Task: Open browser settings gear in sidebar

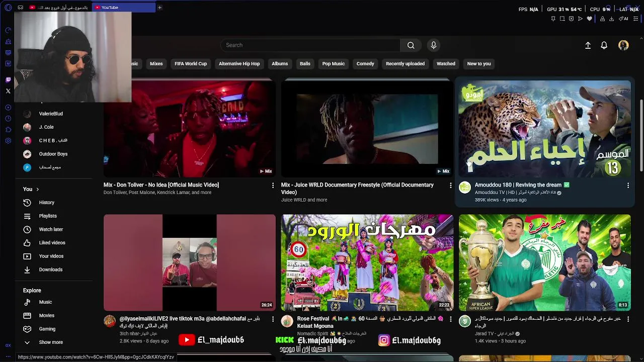Action: pos(8,141)
